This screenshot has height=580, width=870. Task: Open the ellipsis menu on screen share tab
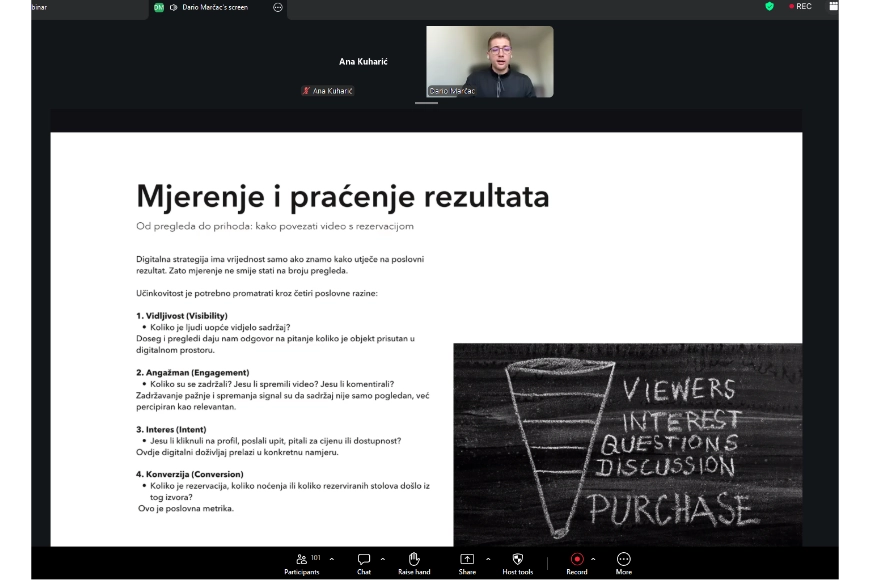[276, 7]
